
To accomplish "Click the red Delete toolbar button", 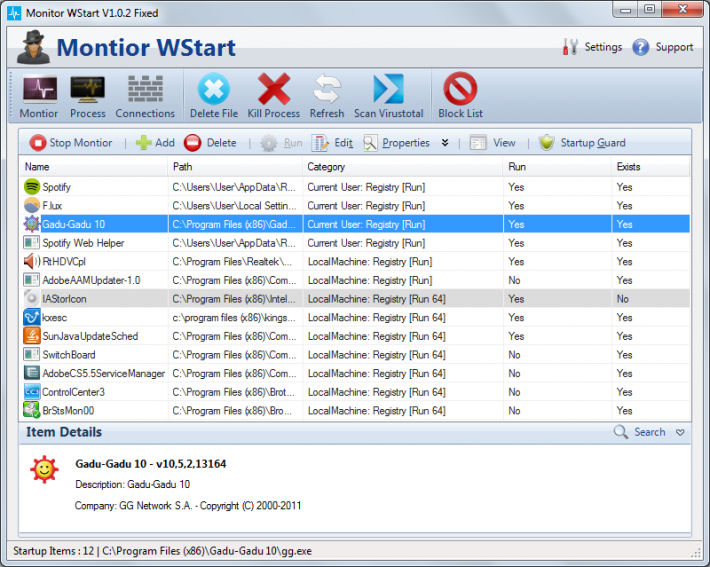I will coord(210,143).
